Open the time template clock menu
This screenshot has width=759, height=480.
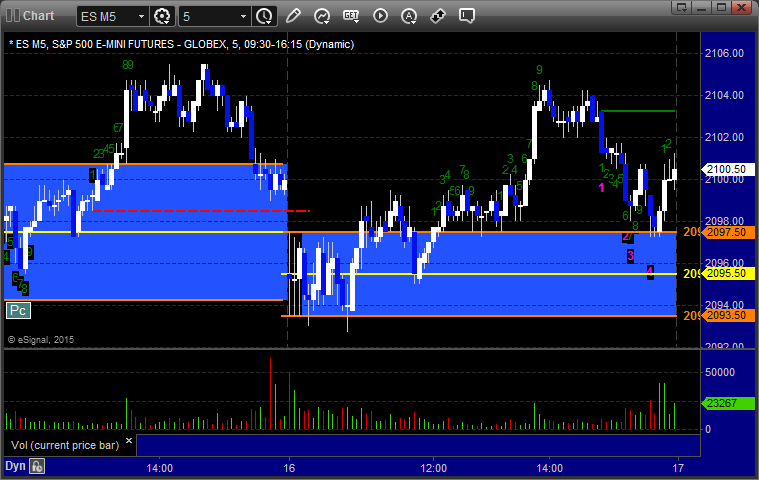click(x=264, y=16)
